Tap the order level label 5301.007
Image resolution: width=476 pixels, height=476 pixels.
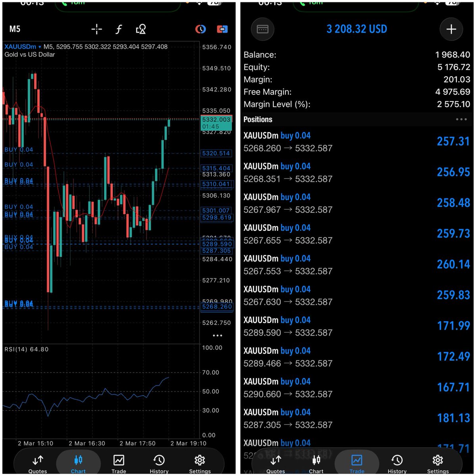coord(216,211)
